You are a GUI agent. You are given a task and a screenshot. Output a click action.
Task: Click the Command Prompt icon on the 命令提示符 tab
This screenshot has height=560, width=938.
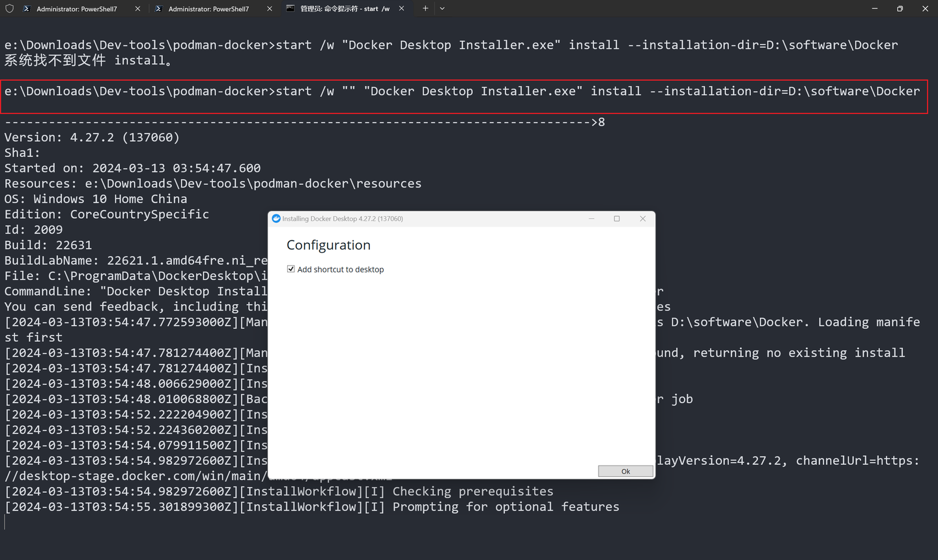(291, 8)
